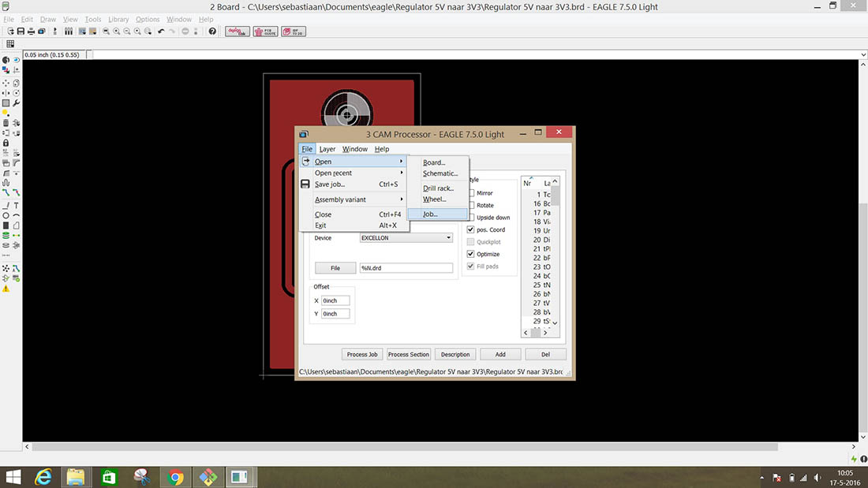Click the Undo arrow icon
Screen dimensions: 868x488
tap(161, 32)
